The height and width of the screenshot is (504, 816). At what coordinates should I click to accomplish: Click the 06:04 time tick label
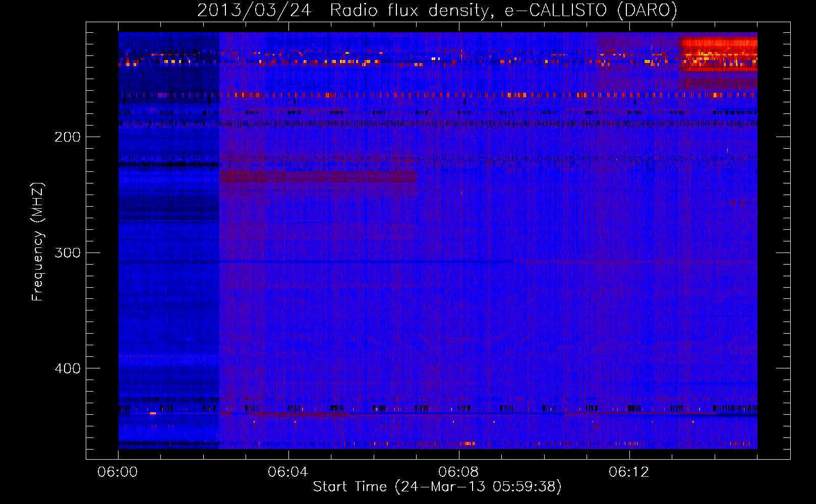(288, 472)
